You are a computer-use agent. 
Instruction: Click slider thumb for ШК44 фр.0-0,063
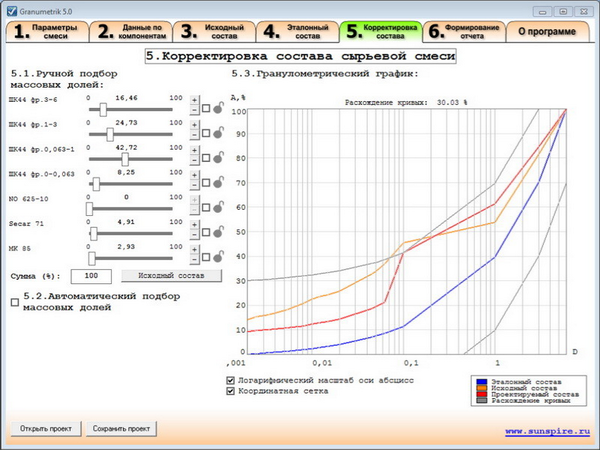(96, 184)
